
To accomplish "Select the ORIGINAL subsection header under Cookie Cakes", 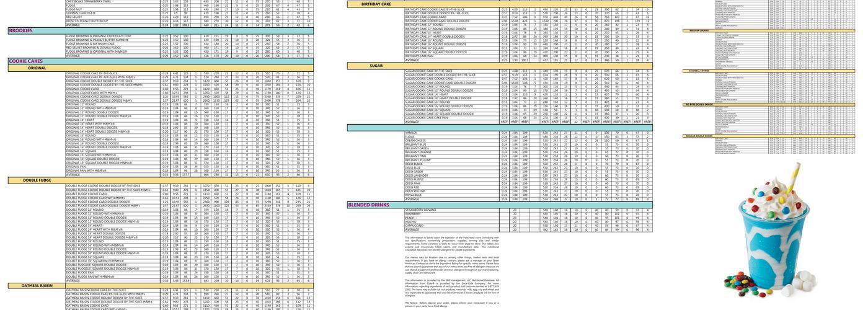I will click(37, 68).
